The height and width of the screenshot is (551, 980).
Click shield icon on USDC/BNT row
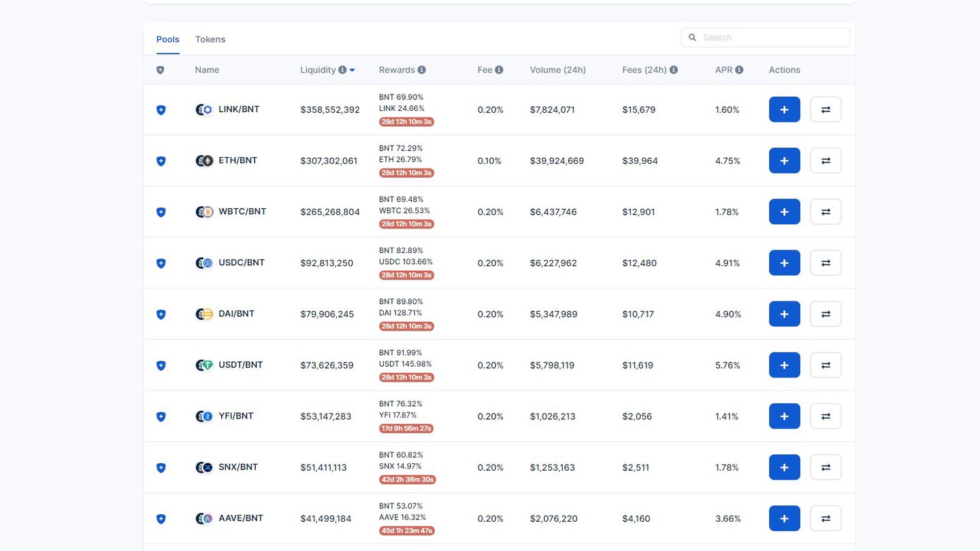pos(161,263)
